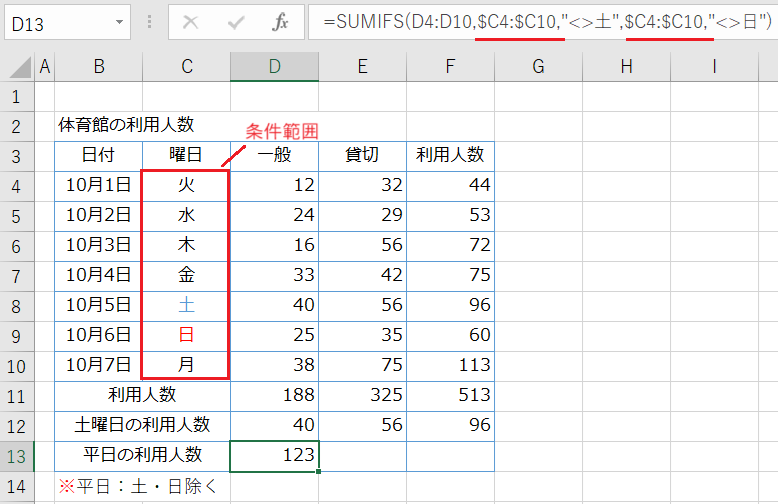Click the date cell 10月1日
This screenshot has width=778, height=504.
coord(99,186)
